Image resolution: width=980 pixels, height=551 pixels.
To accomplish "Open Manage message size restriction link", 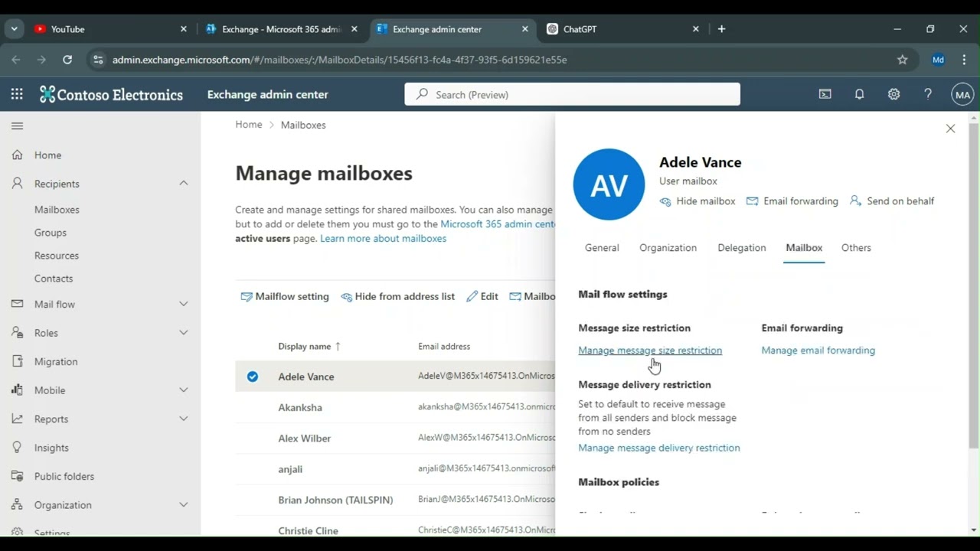I will 650,350.
